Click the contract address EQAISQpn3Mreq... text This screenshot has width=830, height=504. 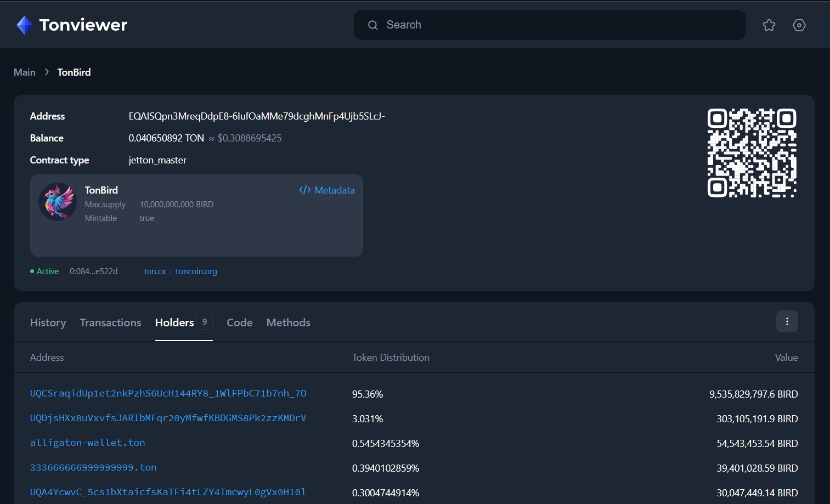257,116
